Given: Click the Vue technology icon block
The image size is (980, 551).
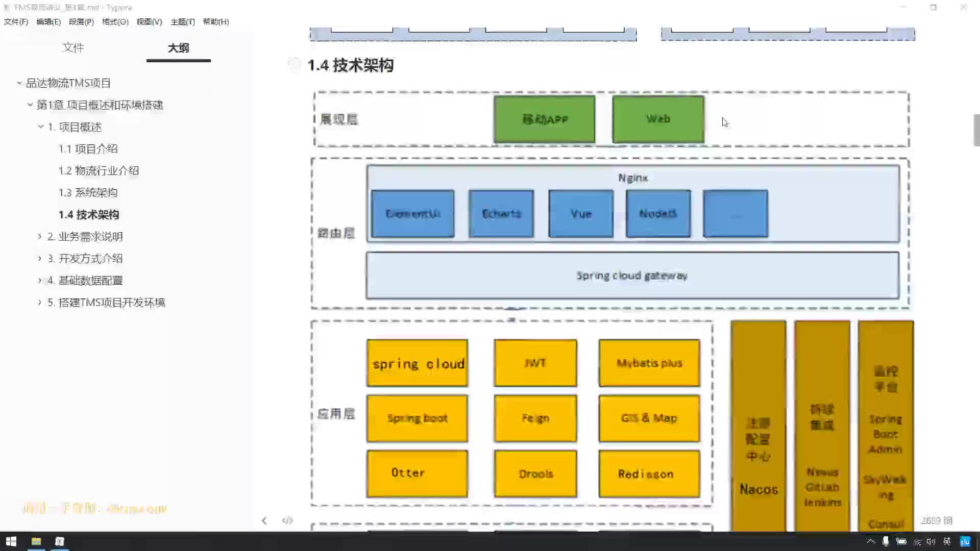Looking at the screenshot, I should (x=580, y=213).
